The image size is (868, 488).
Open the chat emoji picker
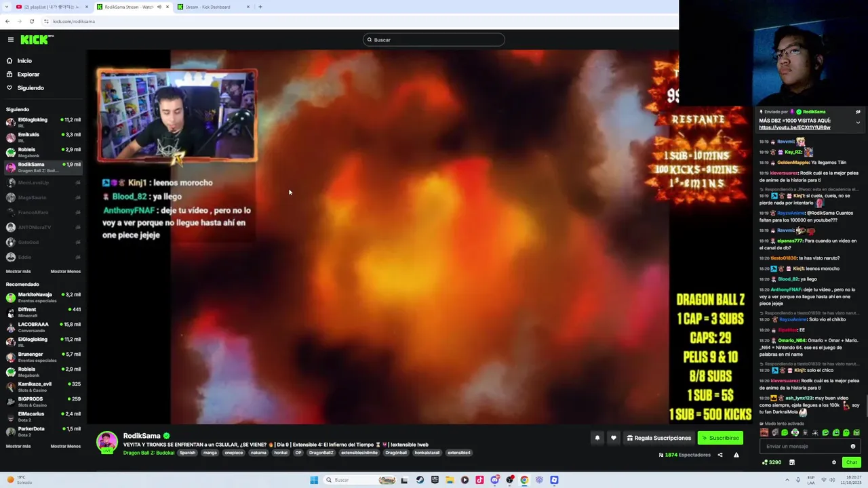click(853, 446)
